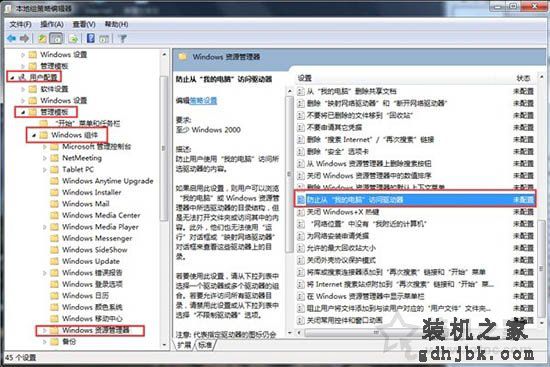This screenshot has width=550, height=367.
Task: Click the Export List toolbar icon
Action: pos(73,38)
